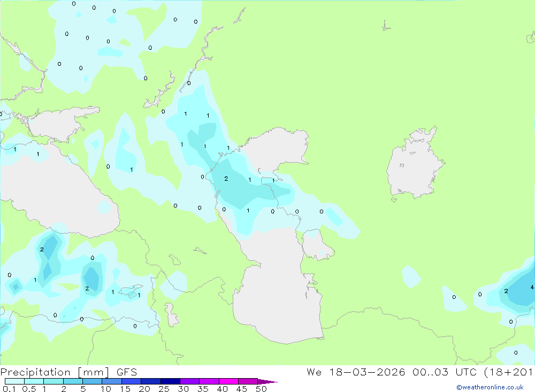
Task: Click the 40–45 mm magenta legend swatch
Action: pos(228,381)
